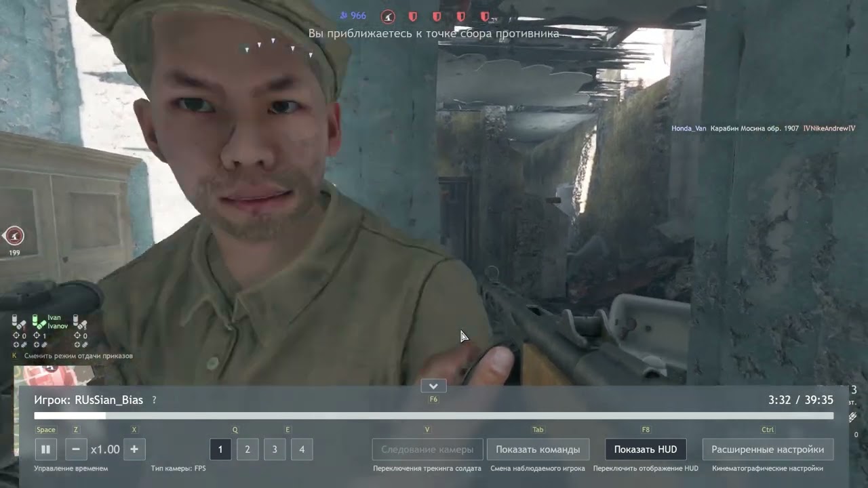The image size is (868, 488).
Task: Switch to camera type 3
Action: [x=275, y=449]
